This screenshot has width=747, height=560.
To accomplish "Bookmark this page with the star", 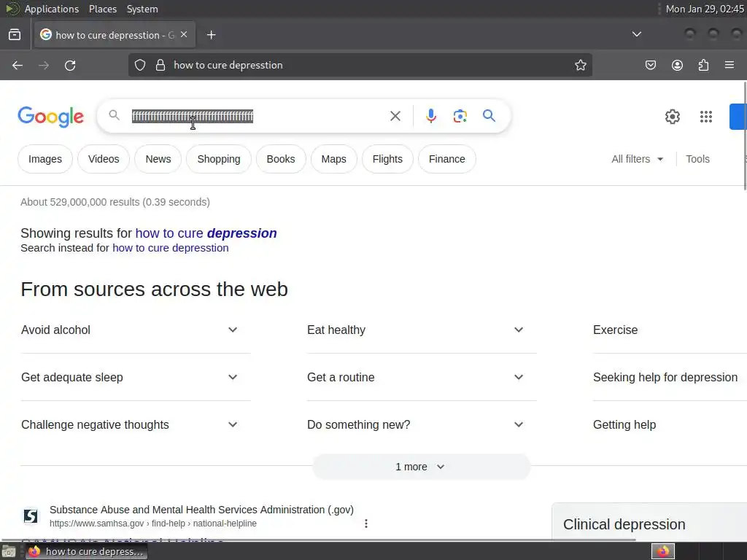I will point(580,65).
